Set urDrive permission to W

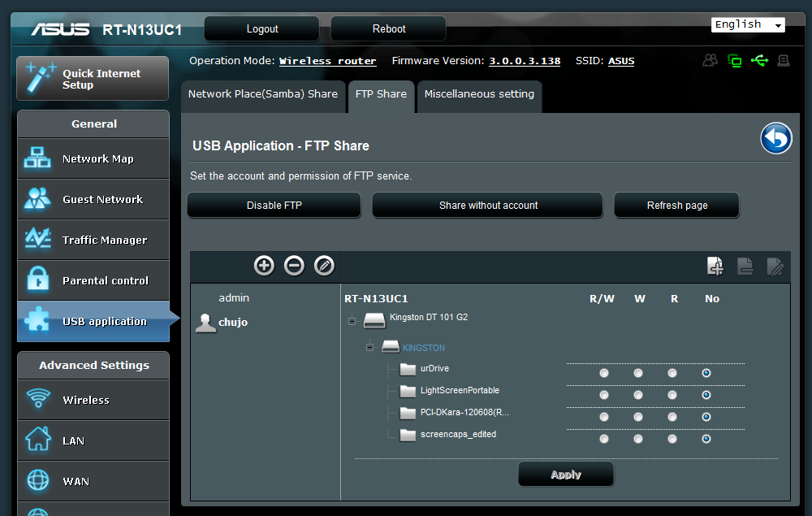click(x=638, y=373)
